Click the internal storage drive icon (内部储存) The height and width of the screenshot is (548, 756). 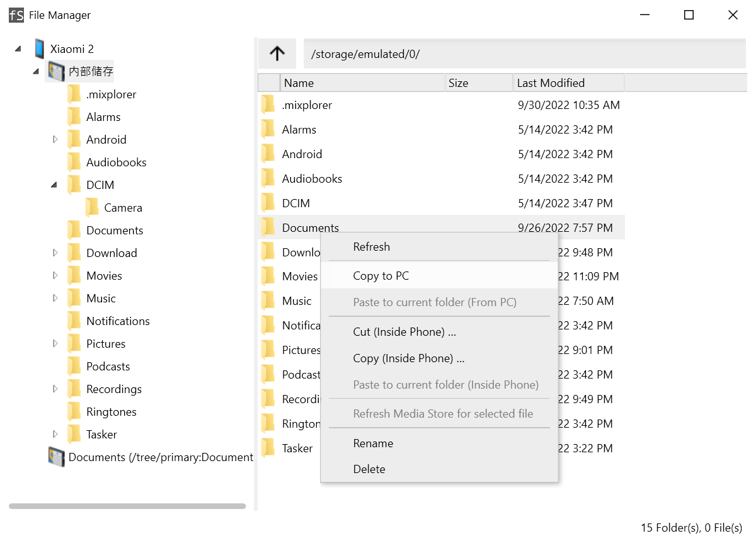pos(57,71)
